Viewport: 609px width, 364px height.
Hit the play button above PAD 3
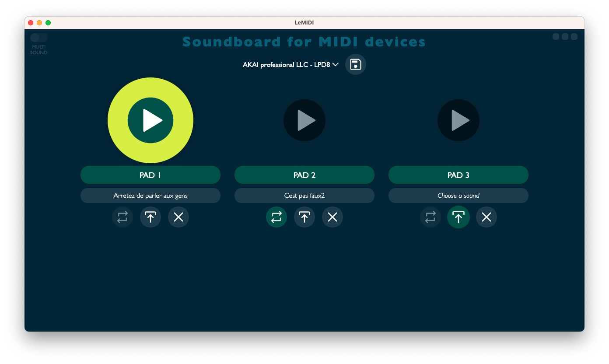tap(458, 120)
